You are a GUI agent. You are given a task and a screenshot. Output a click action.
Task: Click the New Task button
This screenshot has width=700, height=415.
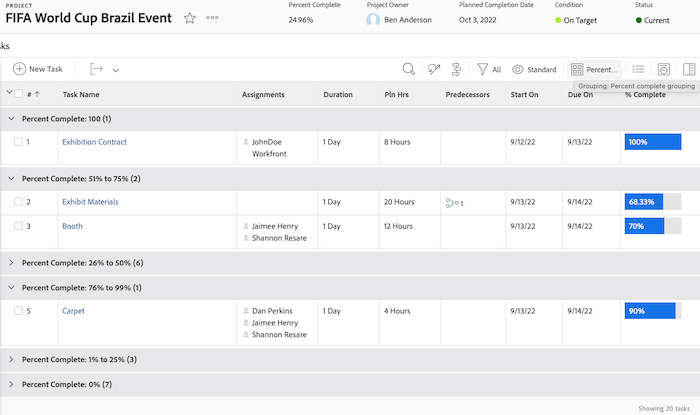pos(38,69)
